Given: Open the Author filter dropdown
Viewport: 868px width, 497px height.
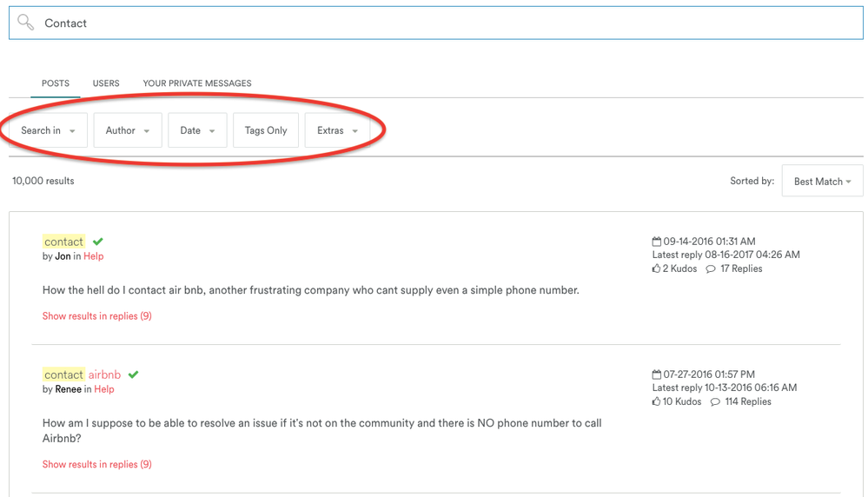Looking at the screenshot, I should pos(128,130).
